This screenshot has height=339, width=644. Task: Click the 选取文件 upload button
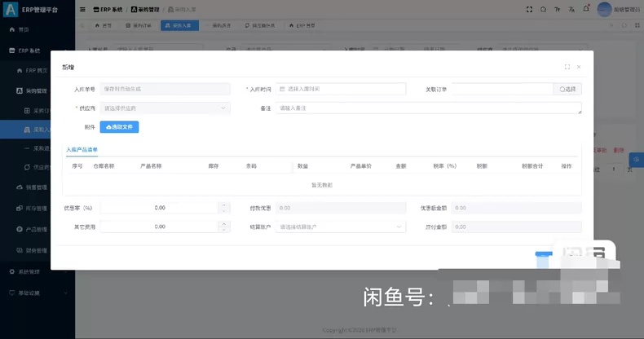pos(119,127)
